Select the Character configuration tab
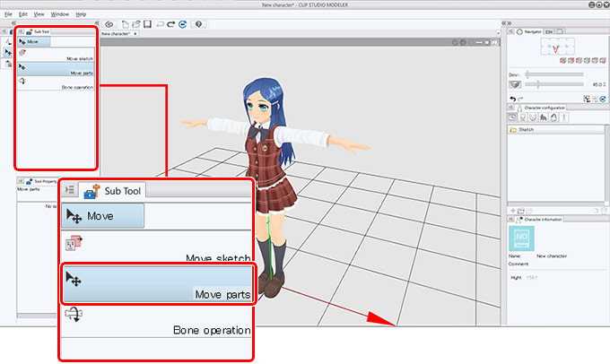This screenshot has height=364, width=610. (541, 108)
